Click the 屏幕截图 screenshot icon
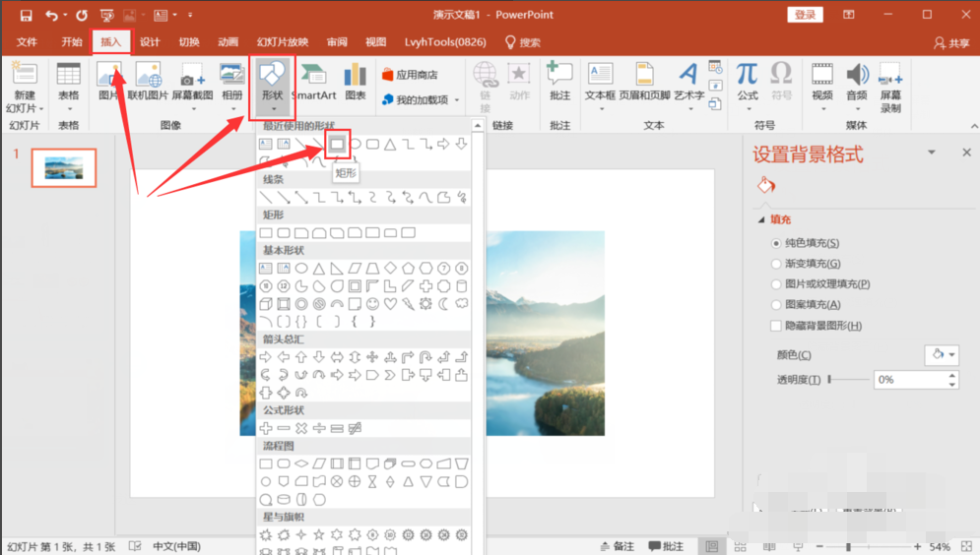980x555 pixels. point(192,79)
